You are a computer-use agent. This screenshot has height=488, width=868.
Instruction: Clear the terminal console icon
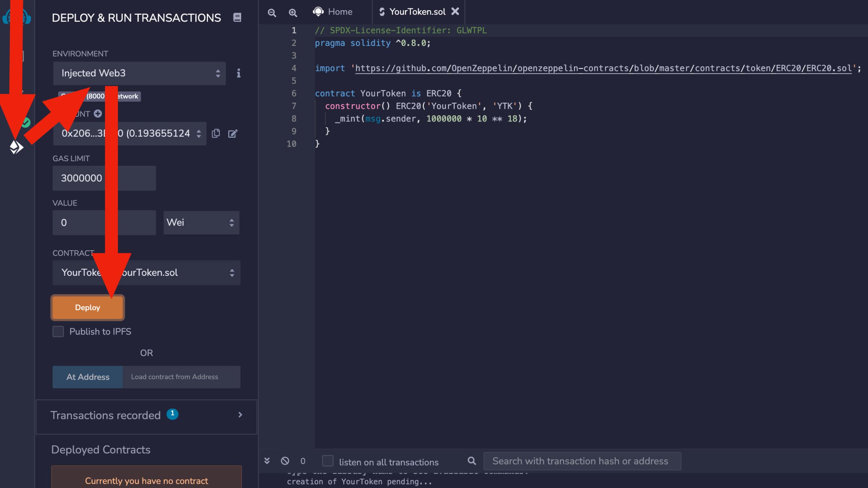point(285,461)
